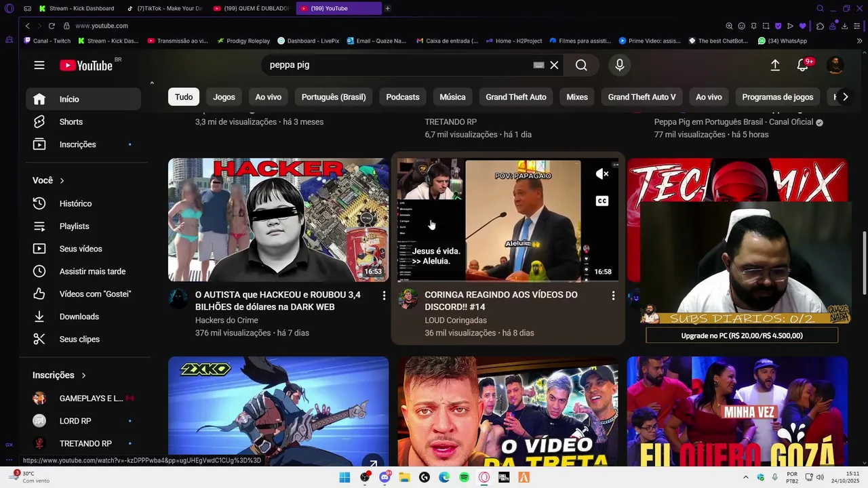Switch to the Stream - Kick Dashboard tab
Image resolution: width=868 pixels, height=488 pixels.
tap(77, 8)
